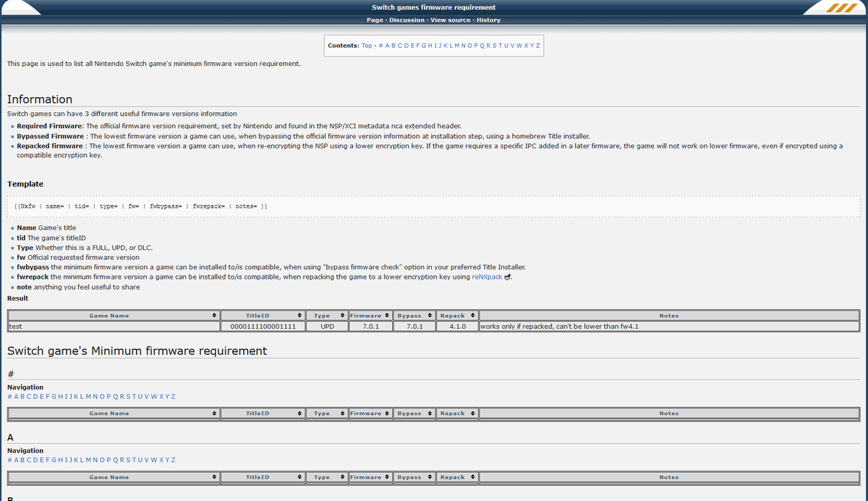Viewport: 868px width, 501px height.
Task: Click letter Z in # section Navigation
Action: click(x=173, y=397)
